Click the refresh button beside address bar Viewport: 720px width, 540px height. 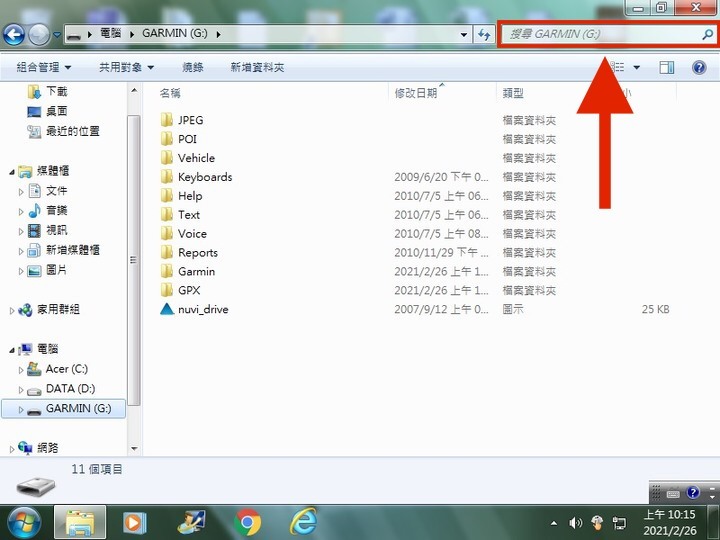(x=484, y=34)
